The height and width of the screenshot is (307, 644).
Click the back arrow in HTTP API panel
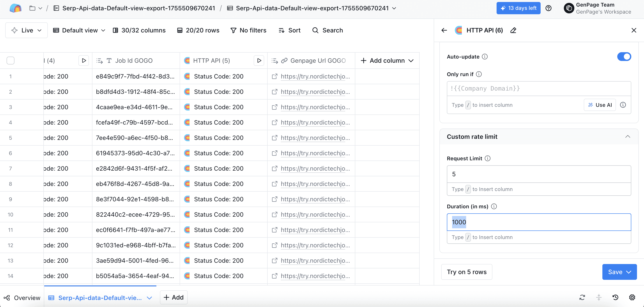pyautogui.click(x=444, y=30)
